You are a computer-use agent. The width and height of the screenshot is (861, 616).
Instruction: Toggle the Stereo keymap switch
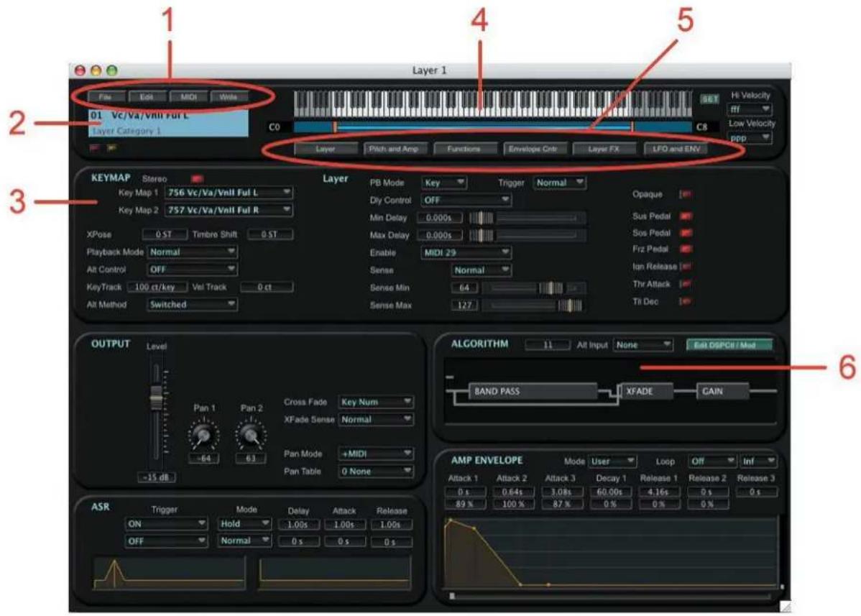pos(197,179)
